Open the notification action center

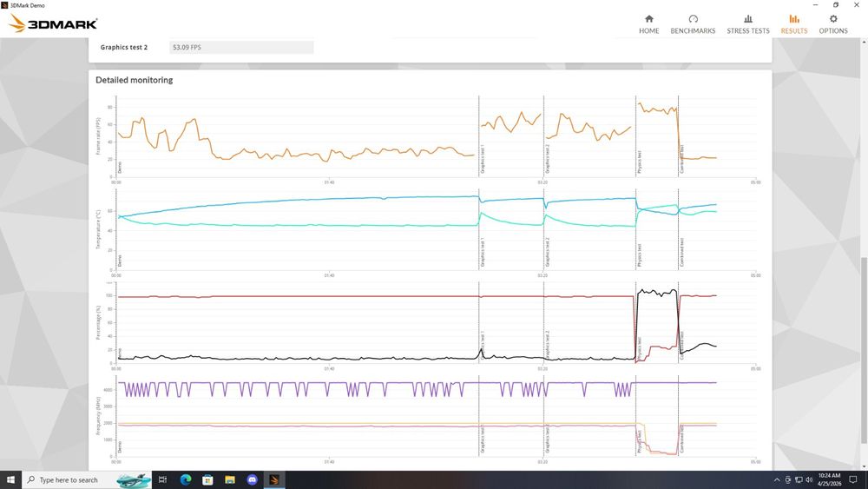pos(853,480)
